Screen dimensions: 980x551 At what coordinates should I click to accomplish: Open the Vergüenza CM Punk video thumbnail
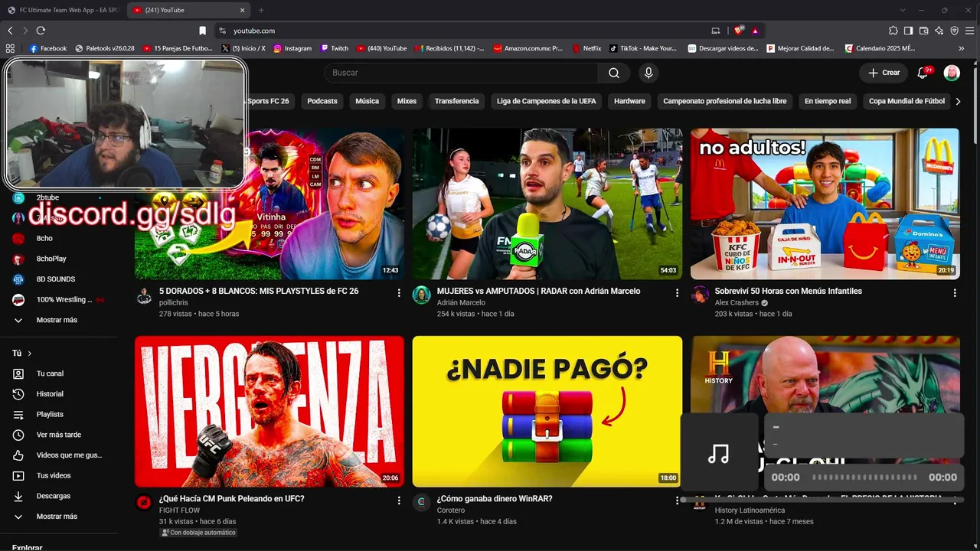click(269, 412)
